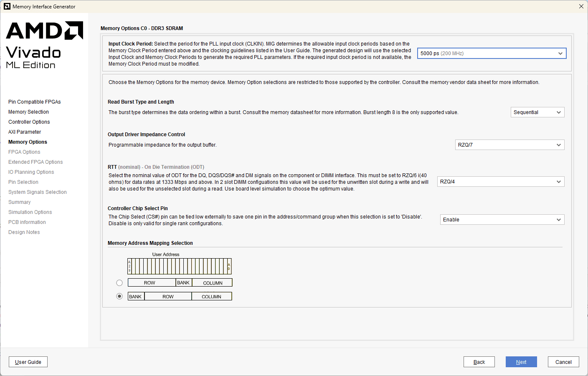
Task: Open Output Driver Impedance Control RZQ/7 dropdown
Action: pyautogui.click(x=509, y=145)
